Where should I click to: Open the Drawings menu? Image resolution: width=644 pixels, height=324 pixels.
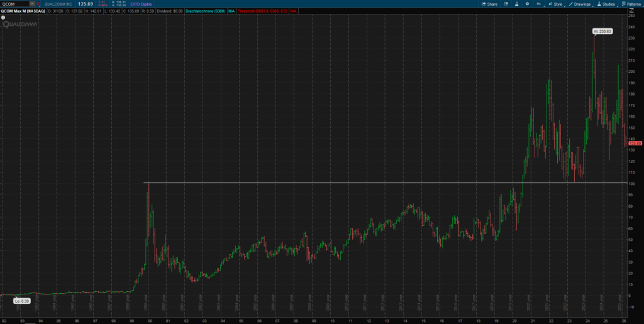tap(580, 4)
